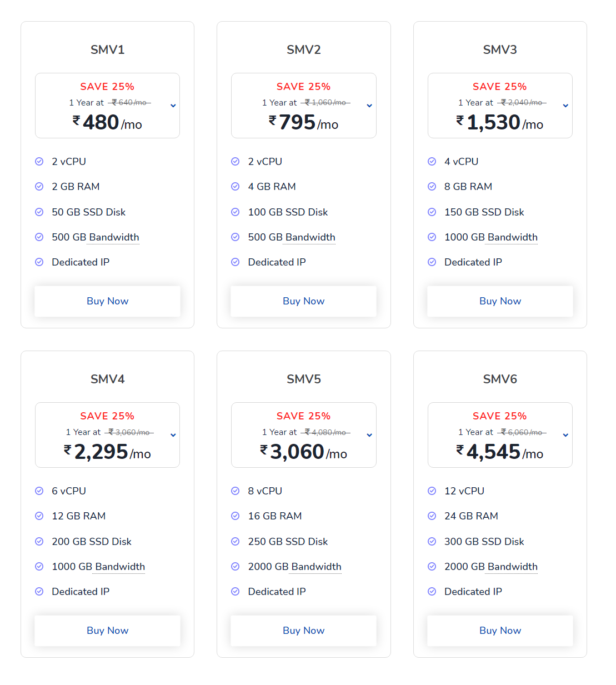Expand SMV3 billing term dropdown arrow
This screenshot has width=616, height=685.
565,106
